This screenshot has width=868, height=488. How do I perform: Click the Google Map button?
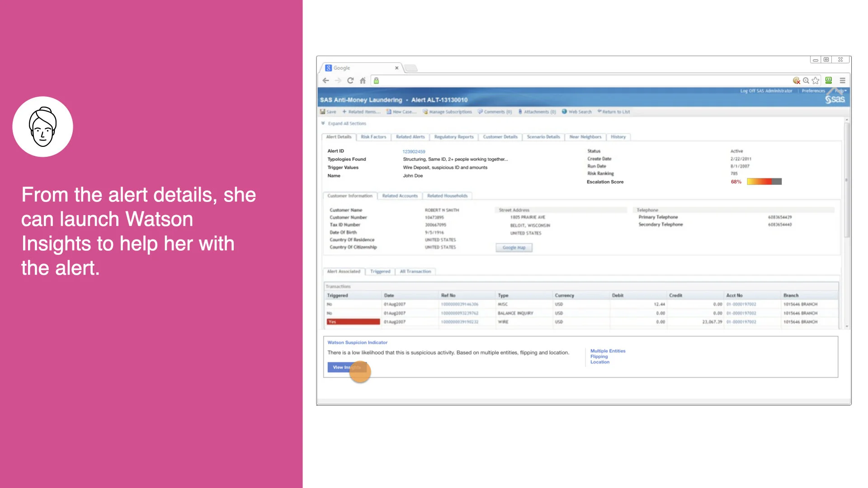(x=514, y=248)
